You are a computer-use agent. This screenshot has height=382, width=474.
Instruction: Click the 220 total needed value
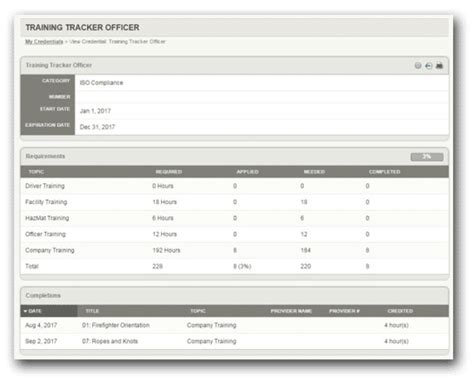click(x=305, y=266)
